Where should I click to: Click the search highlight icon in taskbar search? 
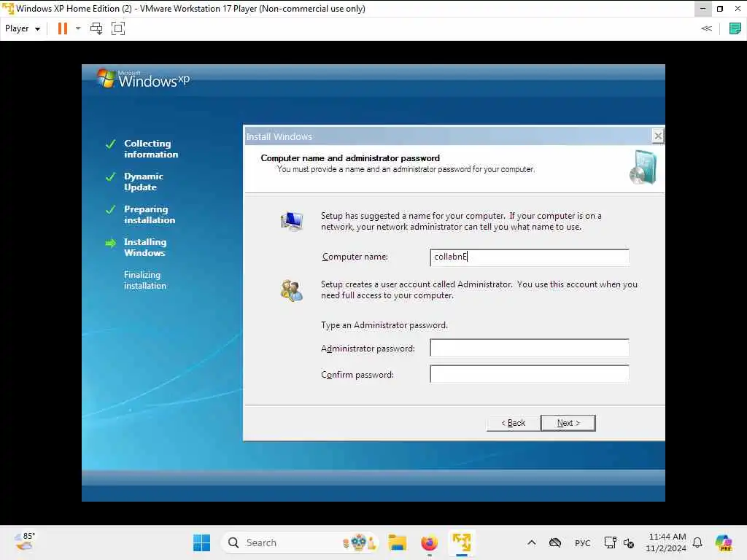(x=359, y=542)
